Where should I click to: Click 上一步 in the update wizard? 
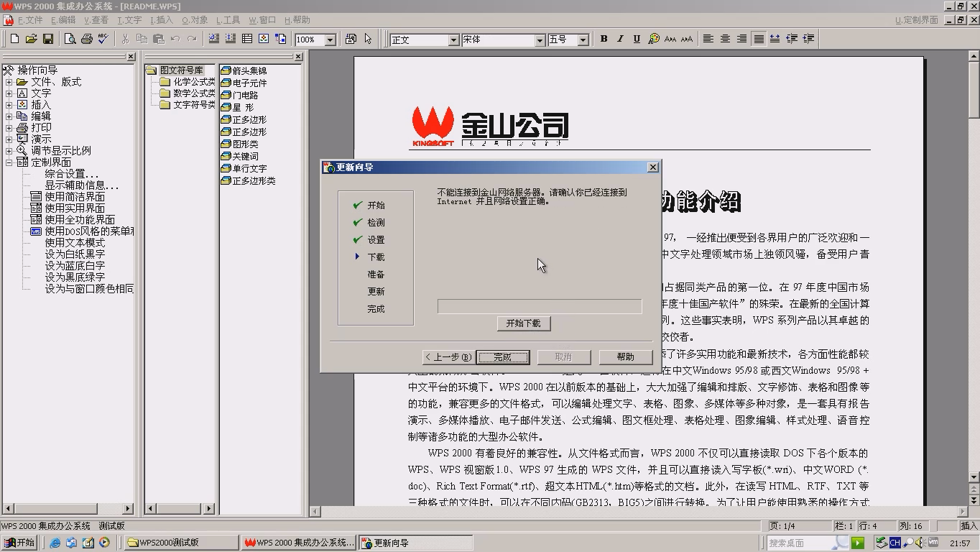click(448, 357)
